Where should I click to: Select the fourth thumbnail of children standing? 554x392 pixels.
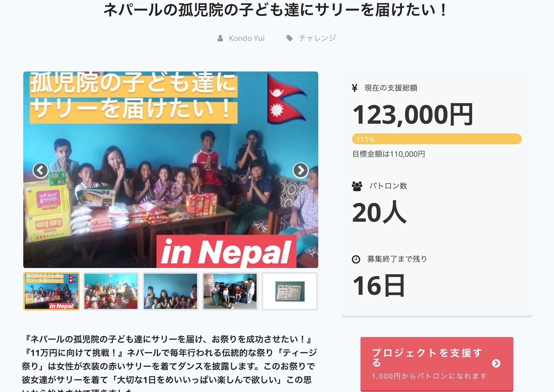coord(230,291)
